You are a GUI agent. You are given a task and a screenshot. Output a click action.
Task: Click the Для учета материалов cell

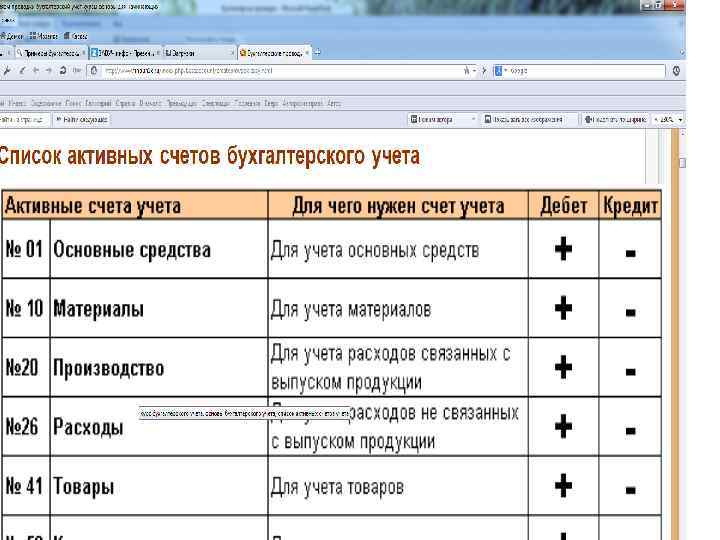(398, 309)
